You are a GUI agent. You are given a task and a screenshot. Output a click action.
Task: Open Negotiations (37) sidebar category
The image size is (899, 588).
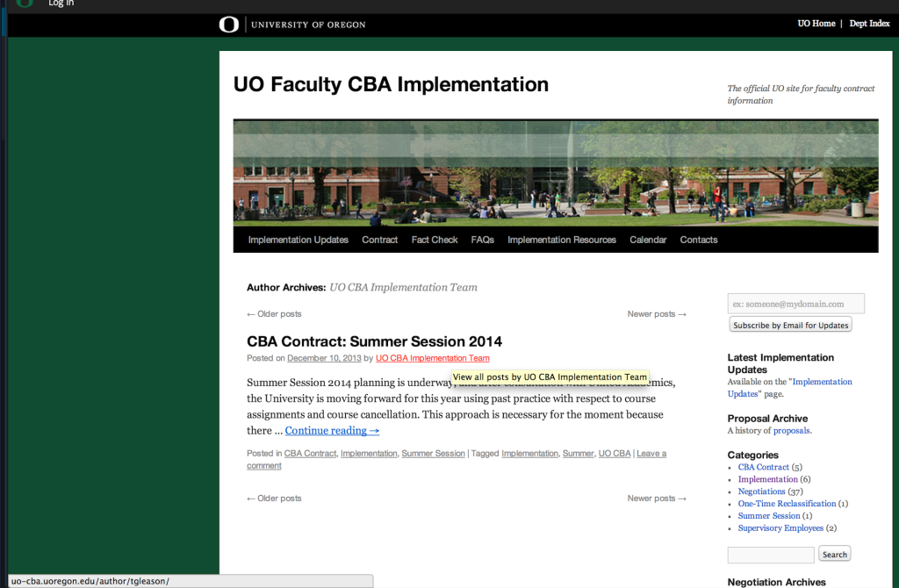(761, 491)
